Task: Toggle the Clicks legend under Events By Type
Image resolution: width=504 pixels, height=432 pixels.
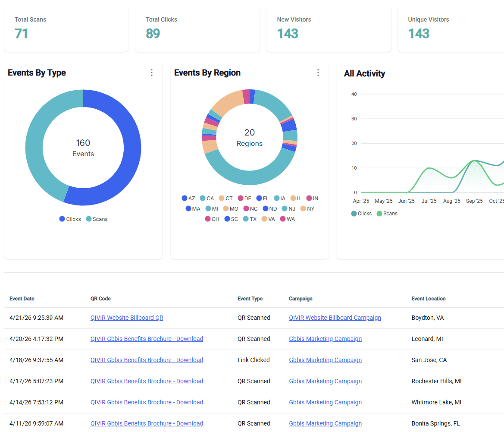Action: click(70, 219)
